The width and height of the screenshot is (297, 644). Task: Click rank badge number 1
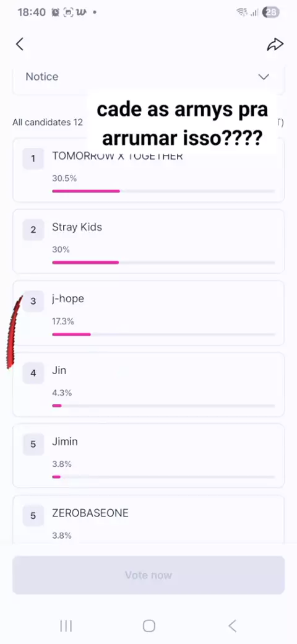click(33, 159)
